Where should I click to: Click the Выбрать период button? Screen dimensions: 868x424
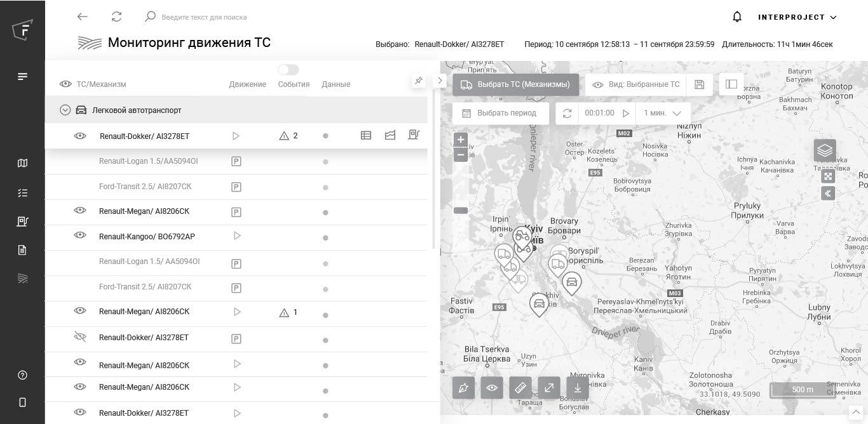point(501,113)
